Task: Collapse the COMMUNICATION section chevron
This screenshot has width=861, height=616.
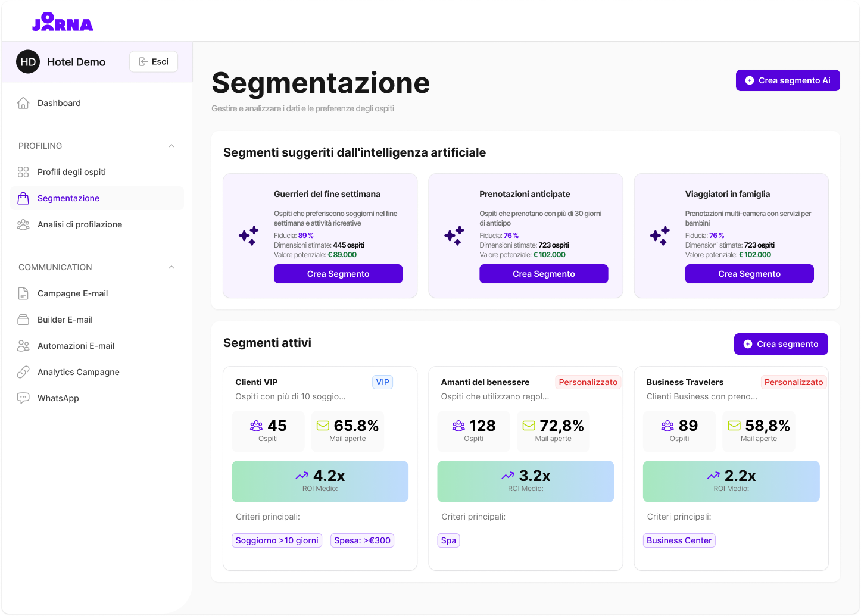Action: pyautogui.click(x=171, y=267)
